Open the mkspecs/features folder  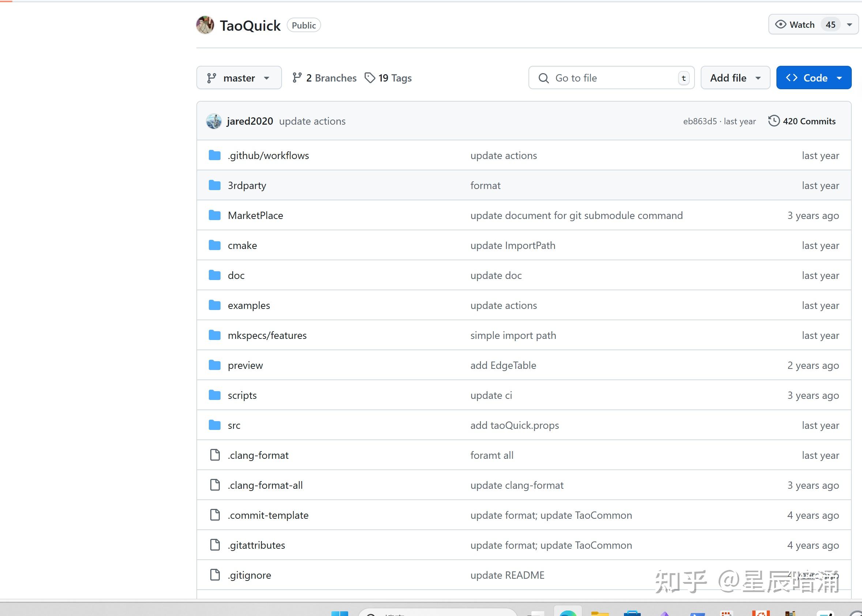tap(267, 335)
